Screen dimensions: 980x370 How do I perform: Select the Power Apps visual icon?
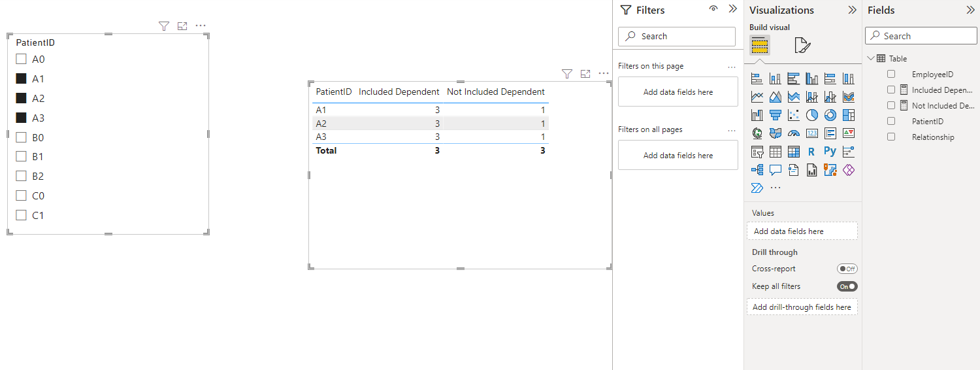pyautogui.click(x=849, y=170)
